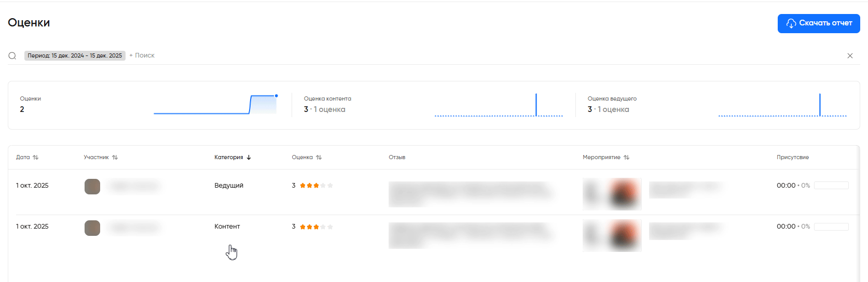This screenshot has height=282, width=868.
Task: Click the Оценка контента chart card
Action: pos(433,105)
